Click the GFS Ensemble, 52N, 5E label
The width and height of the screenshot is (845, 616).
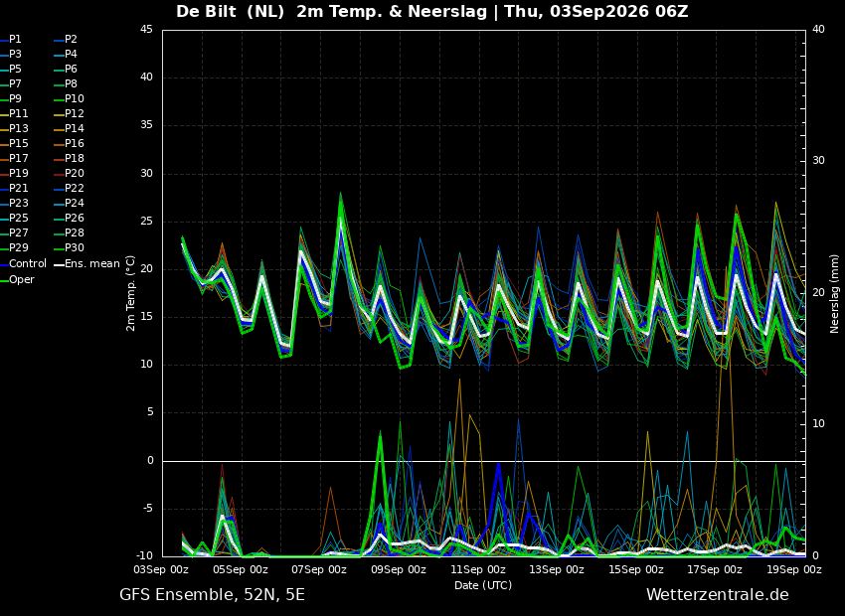[x=213, y=595]
